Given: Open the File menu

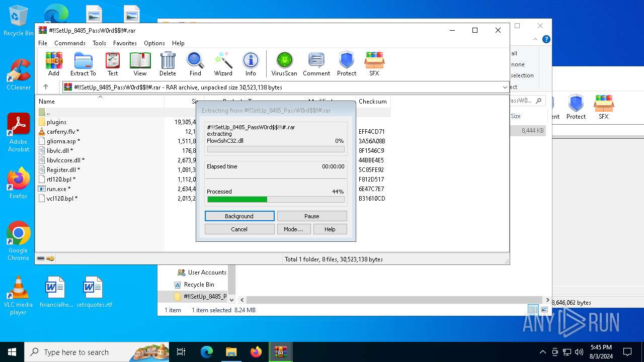Looking at the screenshot, I should point(43,43).
